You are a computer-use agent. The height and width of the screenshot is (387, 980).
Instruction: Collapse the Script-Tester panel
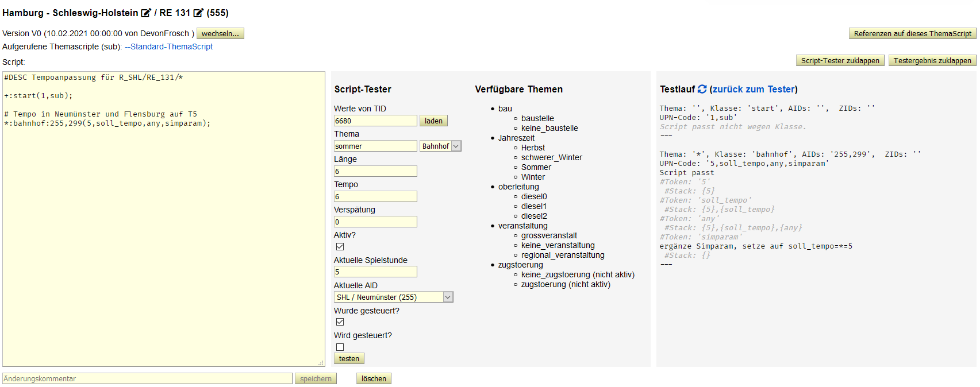(840, 61)
